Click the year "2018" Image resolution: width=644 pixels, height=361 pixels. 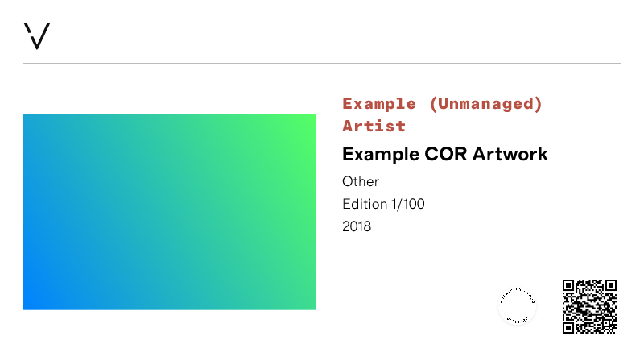pyautogui.click(x=357, y=226)
